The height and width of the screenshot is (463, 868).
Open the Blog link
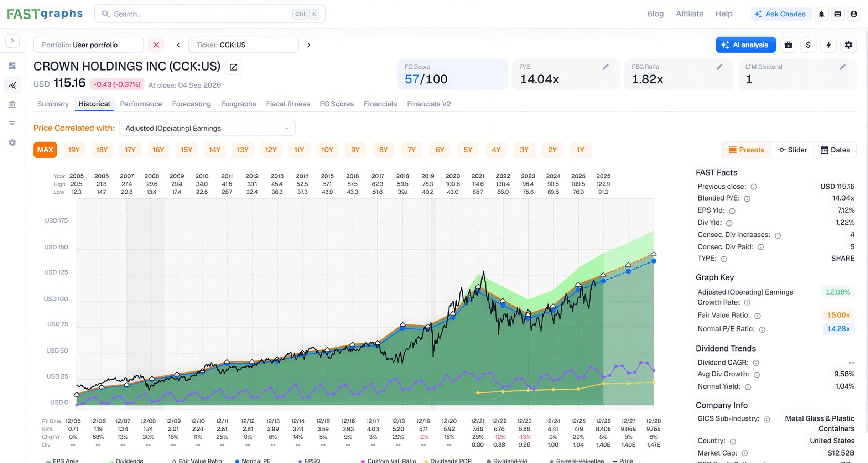pos(655,14)
